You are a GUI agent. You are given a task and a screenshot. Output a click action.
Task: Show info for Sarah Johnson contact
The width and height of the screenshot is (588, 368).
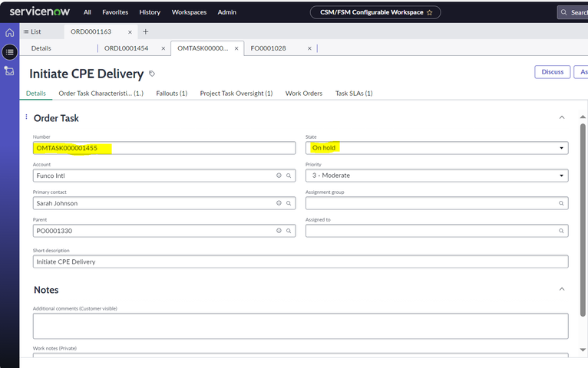pos(279,203)
